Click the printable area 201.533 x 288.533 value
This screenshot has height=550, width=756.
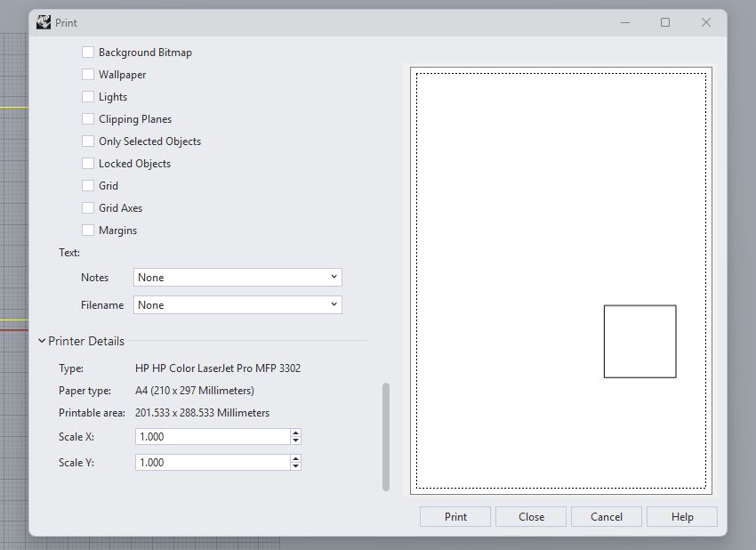click(202, 413)
